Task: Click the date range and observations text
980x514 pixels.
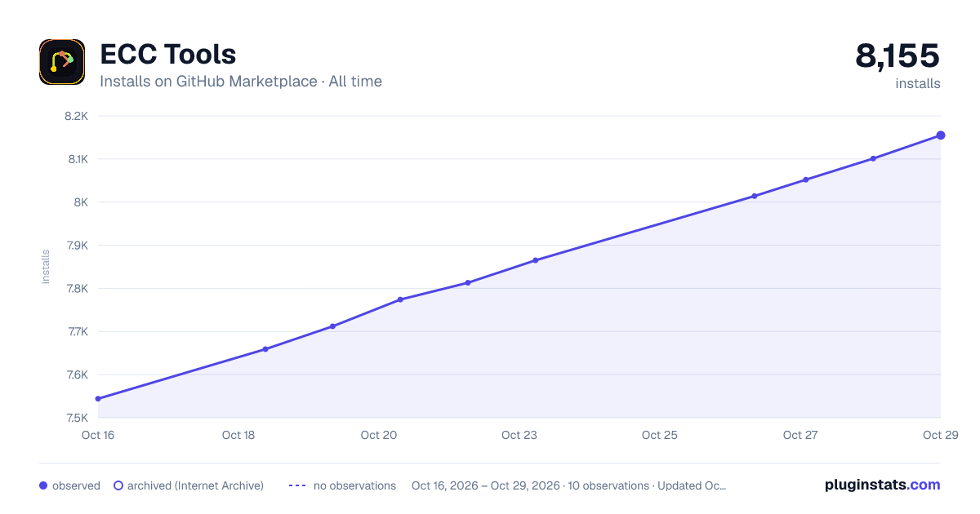Action: coord(569,485)
